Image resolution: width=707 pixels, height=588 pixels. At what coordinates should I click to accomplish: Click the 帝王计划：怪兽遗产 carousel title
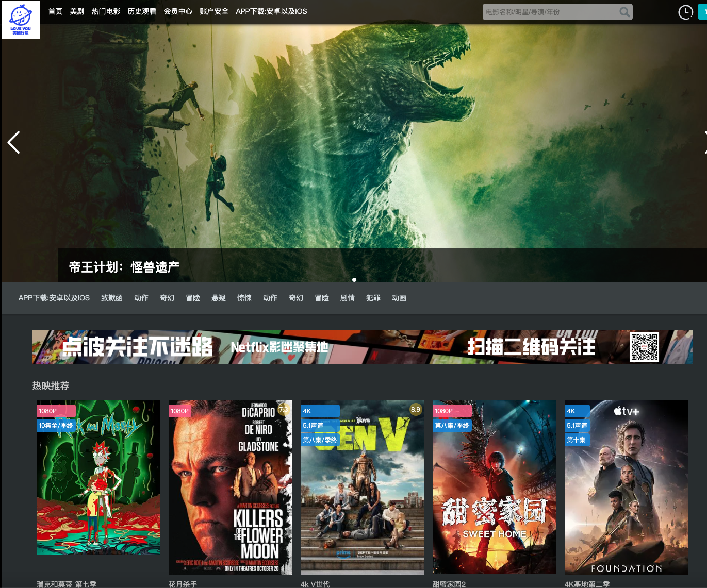point(124,267)
